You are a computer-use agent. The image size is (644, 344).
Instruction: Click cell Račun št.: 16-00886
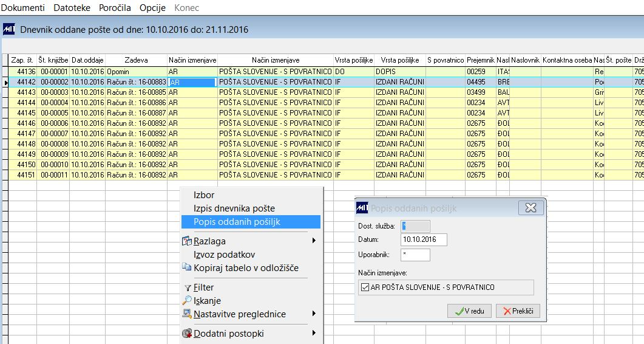point(137,103)
